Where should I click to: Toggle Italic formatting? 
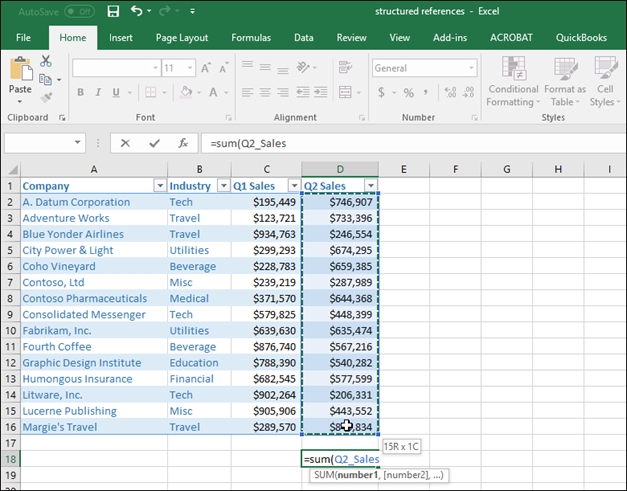pos(98,92)
